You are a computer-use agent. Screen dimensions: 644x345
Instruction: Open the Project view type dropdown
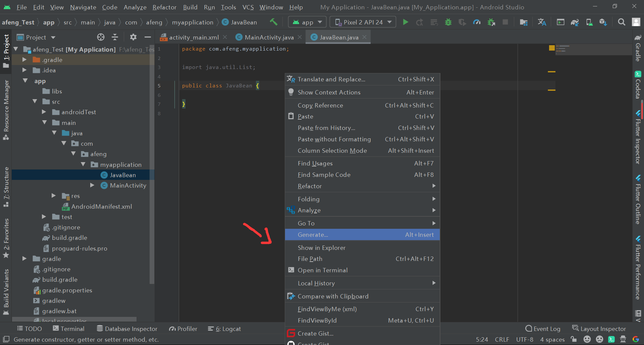point(36,37)
